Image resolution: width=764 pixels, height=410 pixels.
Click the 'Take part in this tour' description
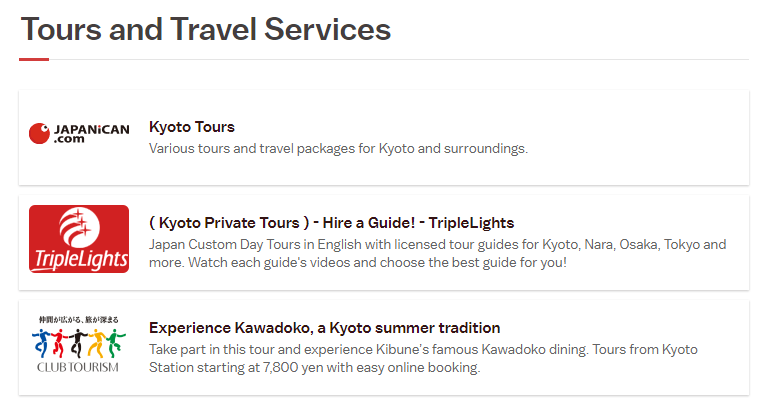[423, 358]
